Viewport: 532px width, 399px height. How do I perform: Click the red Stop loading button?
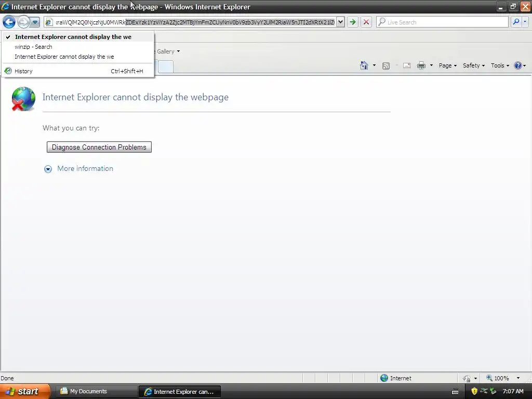(366, 22)
